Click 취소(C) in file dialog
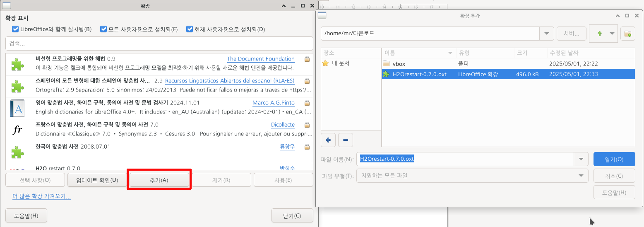The image size is (644, 227). coord(614,176)
